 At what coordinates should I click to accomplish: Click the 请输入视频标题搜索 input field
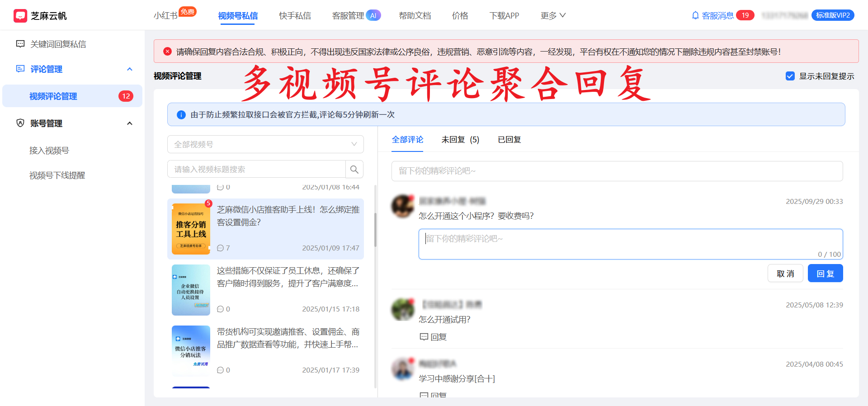coord(256,169)
